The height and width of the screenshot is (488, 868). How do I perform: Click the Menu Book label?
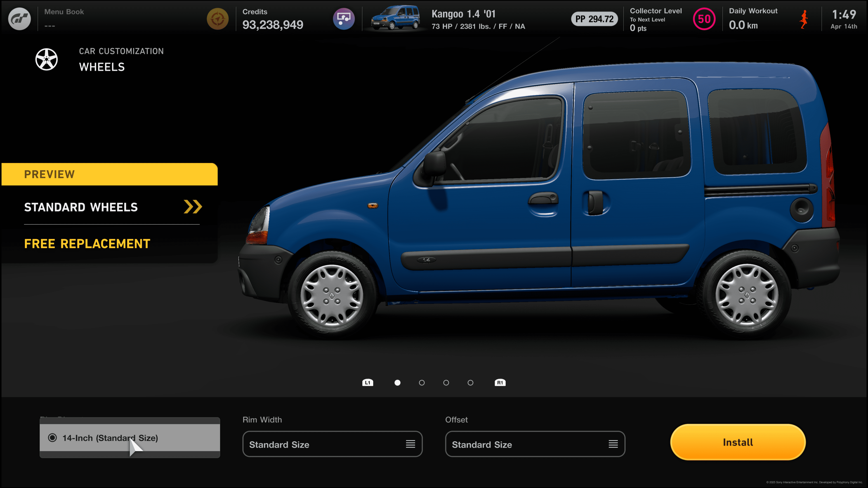(64, 12)
